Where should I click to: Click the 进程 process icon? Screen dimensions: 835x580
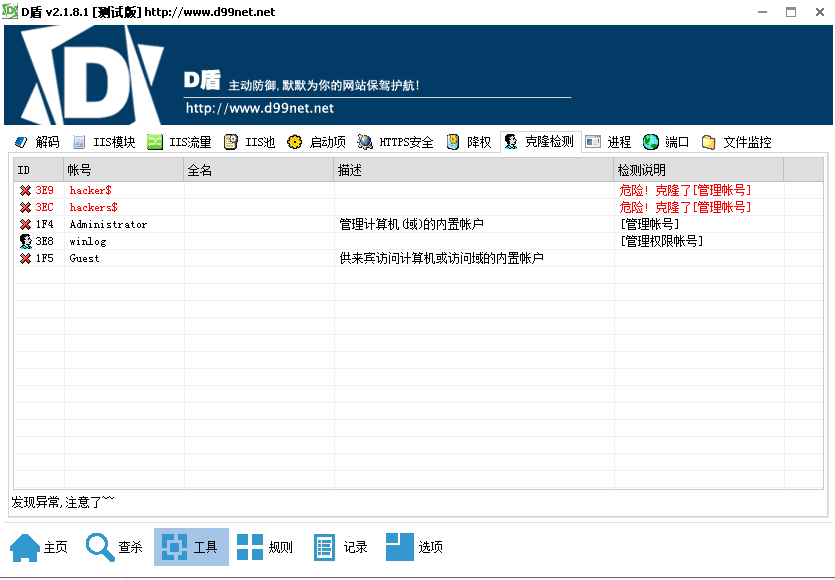click(x=593, y=142)
